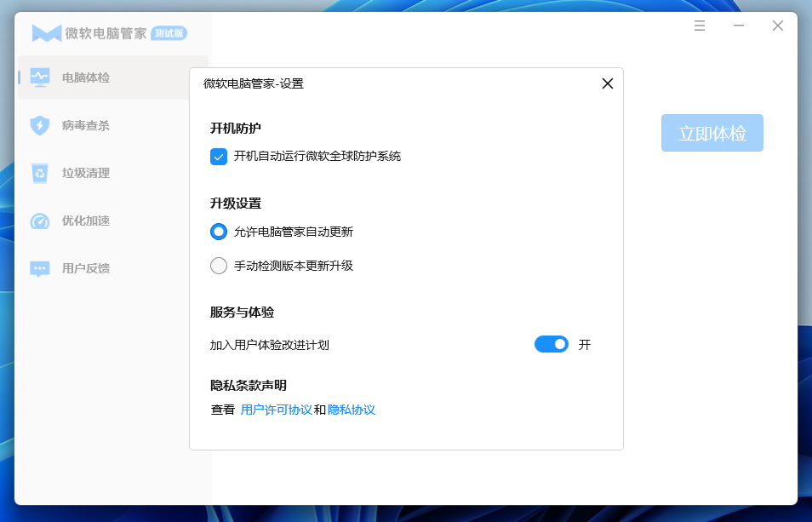Click the 服务与体验 section heading
812x522 pixels.
tap(242, 313)
